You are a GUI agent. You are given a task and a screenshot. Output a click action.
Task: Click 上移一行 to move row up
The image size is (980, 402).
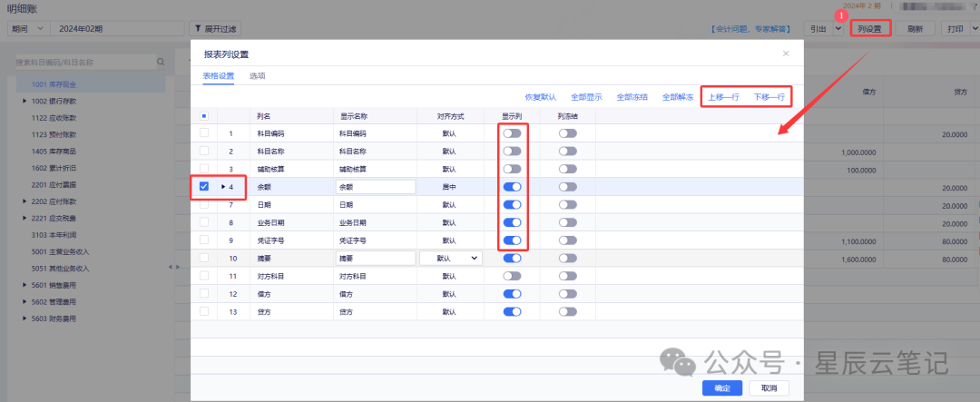pos(724,97)
